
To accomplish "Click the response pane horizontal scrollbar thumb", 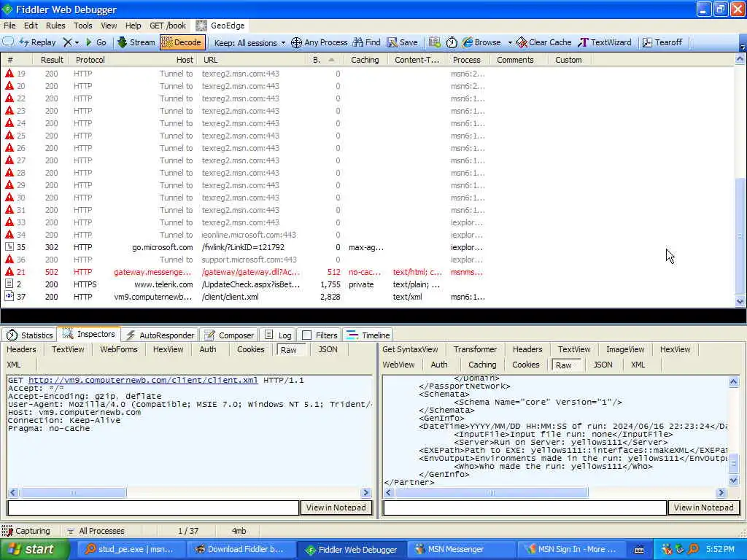I will tap(492, 493).
